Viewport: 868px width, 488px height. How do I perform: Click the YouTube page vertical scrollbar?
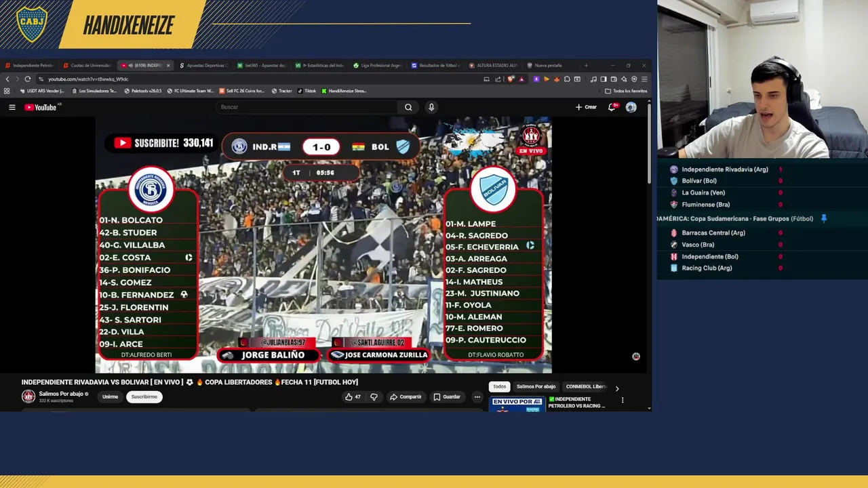tap(649, 142)
